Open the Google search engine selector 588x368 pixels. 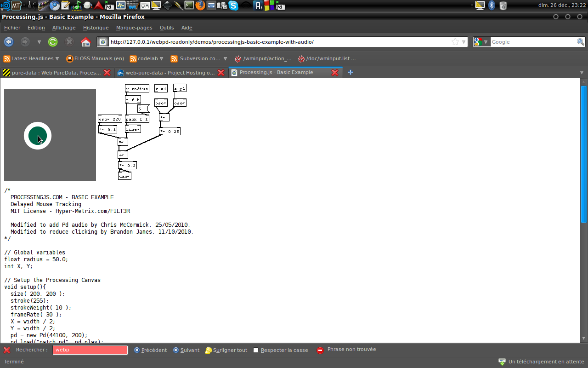481,42
